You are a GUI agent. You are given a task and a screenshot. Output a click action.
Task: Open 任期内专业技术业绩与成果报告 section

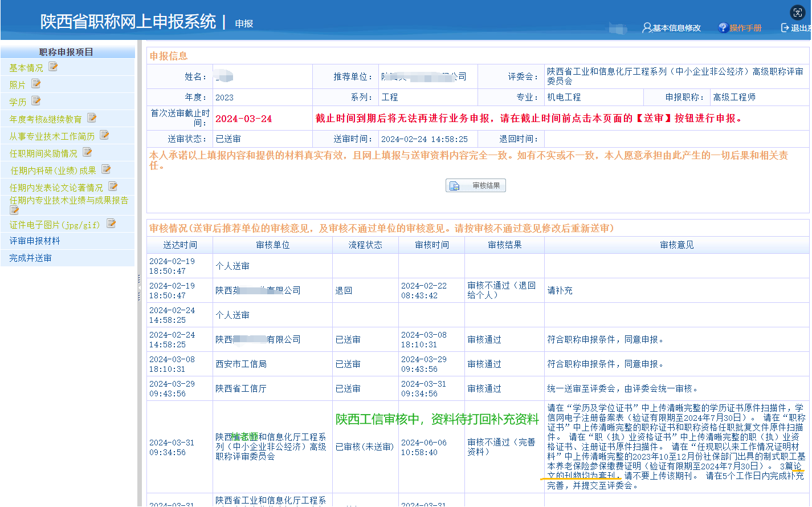(68, 201)
